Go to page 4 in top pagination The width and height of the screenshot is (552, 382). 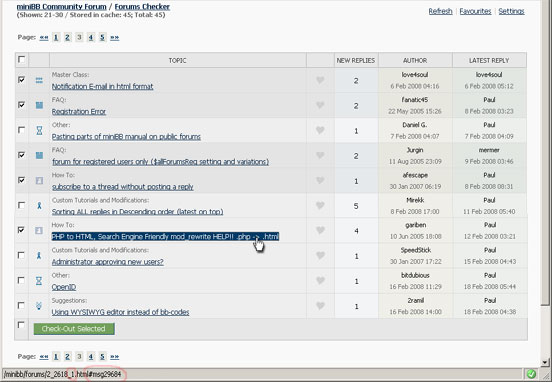[90, 37]
